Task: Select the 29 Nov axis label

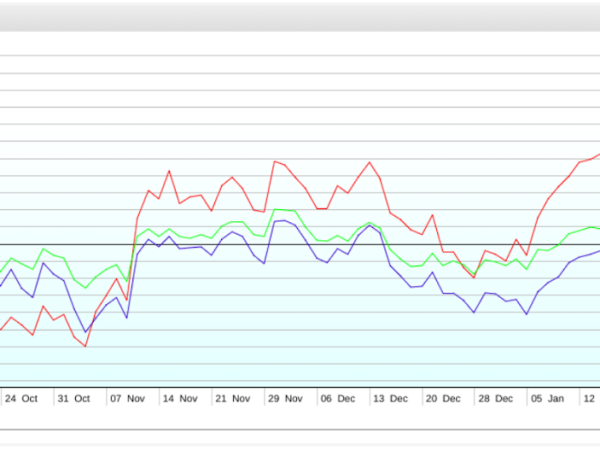Action: [x=285, y=398]
